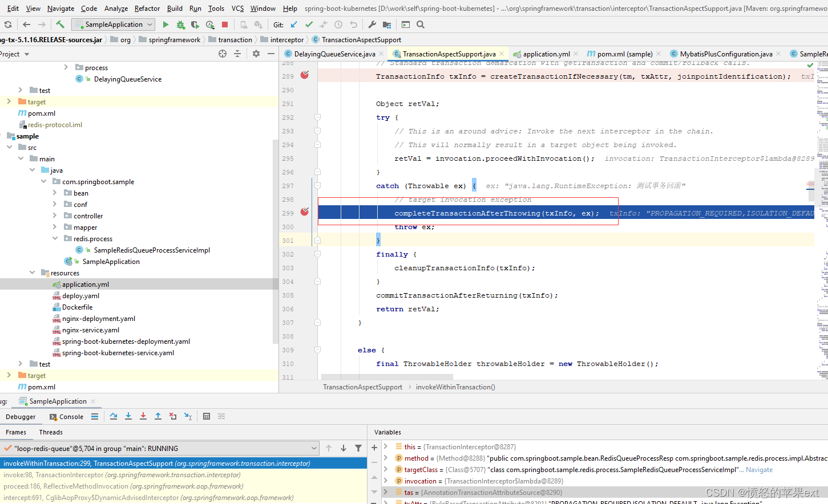Close the SampleApplication debug session tab
This screenshot has width=828, height=504.
point(93,401)
